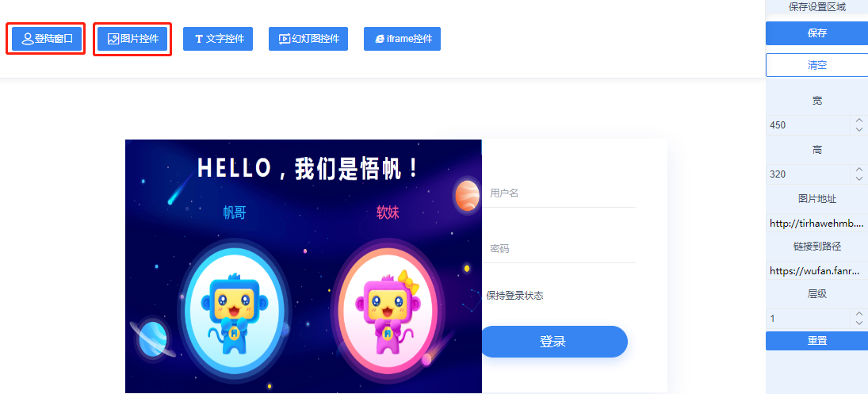Click the 保存 save button
Viewport: 868px width, 394px height.
click(x=817, y=33)
